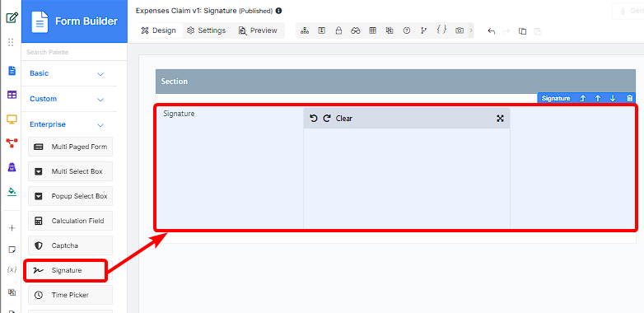644x313 pixels.
Task: Select the Captcha palette element
Action: click(70, 245)
